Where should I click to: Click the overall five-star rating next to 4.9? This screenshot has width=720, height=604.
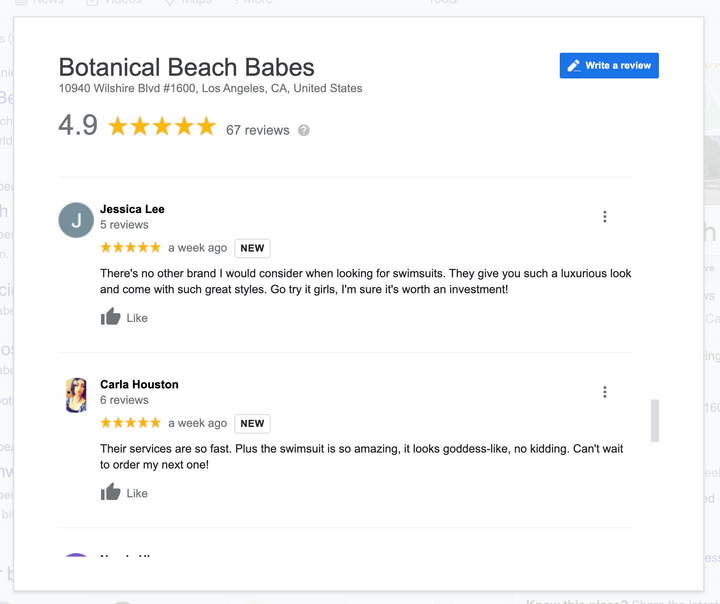162,126
